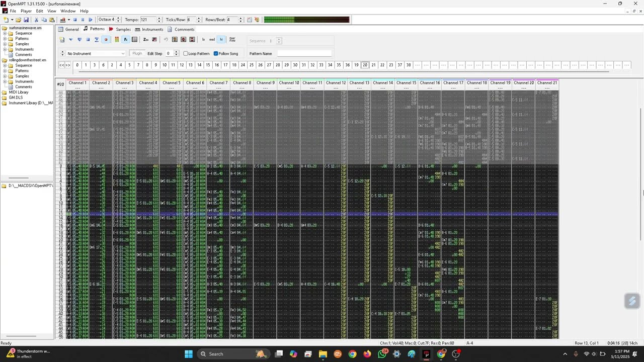644x362 pixels.
Task: Open the View menu
Action: (52, 11)
